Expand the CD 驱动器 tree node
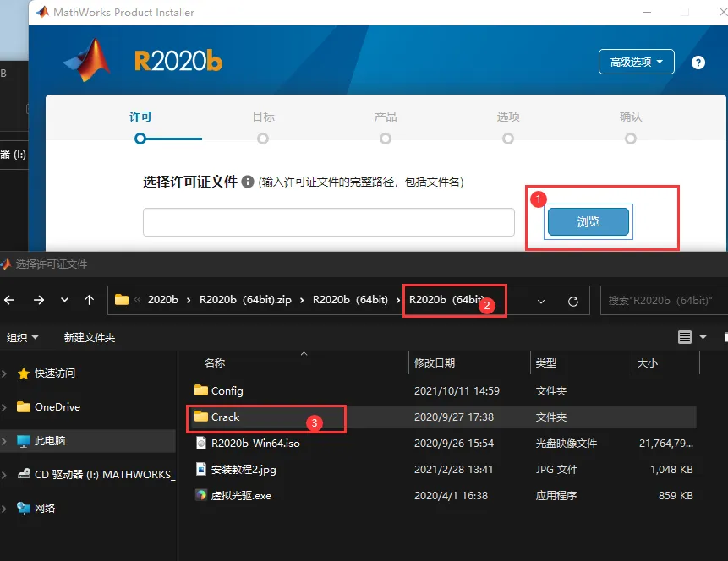The width and height of the screenshot is (728, 561). click(4, 475)
